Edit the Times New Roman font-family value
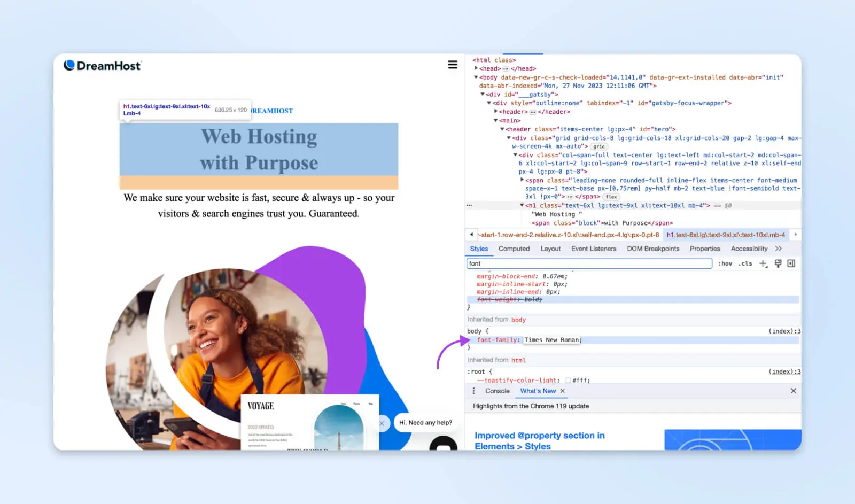 point(553,340)
